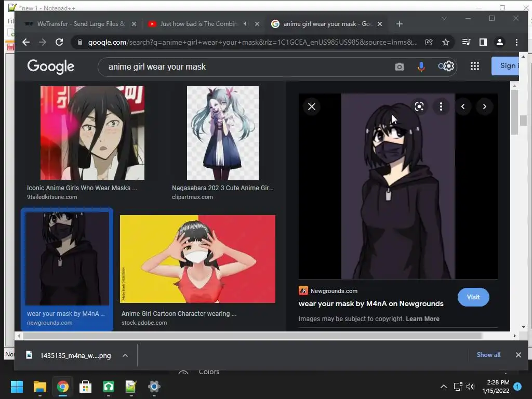Switch to the WeTransfer tab
This screenshot has height=399, width=532.
click(81, 24)
